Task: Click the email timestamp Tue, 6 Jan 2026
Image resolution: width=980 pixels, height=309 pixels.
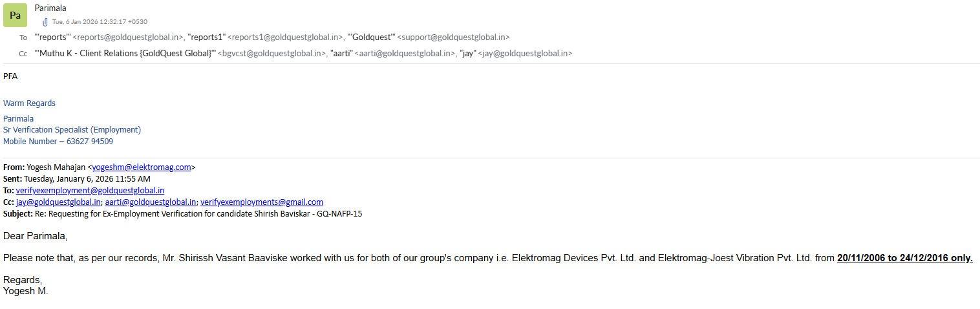Action: coord(100,22)
